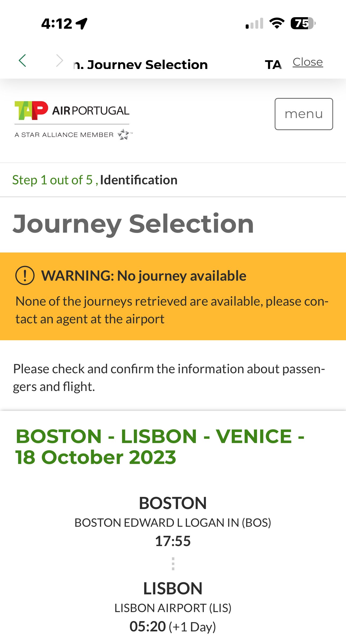This screenshot has height=644, width=346.
Task: Tap the cellular signal bars
Action: point(255,24)
